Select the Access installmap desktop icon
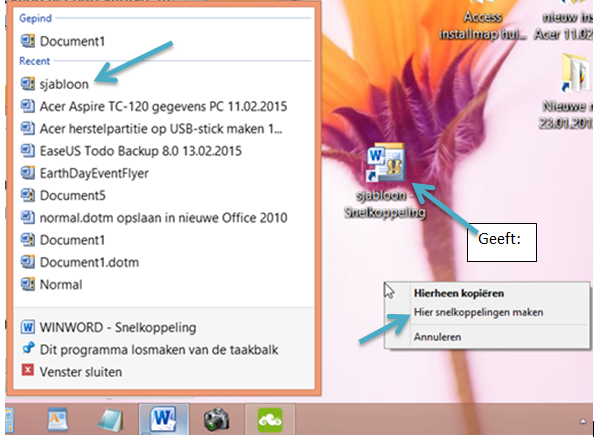Image resolution: width=594 pixels, height=443 pixels. click(x=482, y=21)
